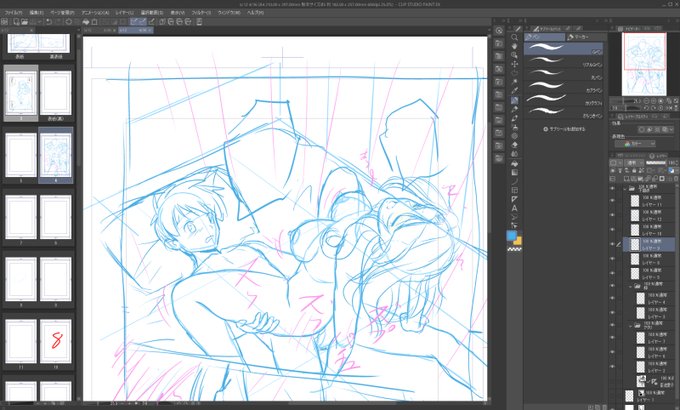Viewport: 680px width, 410px height.
Task: Toggle visibility of the selected highlighted layer
Action: pyautogui.click(x=612, y=244)
